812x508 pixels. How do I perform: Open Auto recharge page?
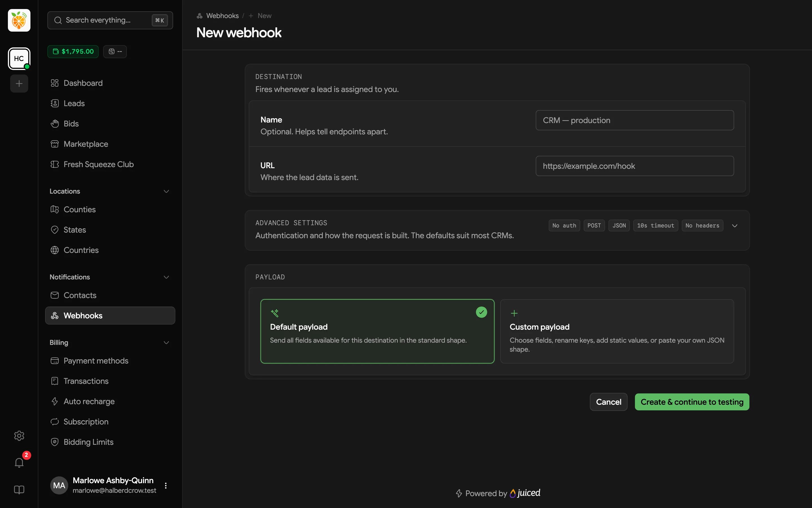(110, 401)
